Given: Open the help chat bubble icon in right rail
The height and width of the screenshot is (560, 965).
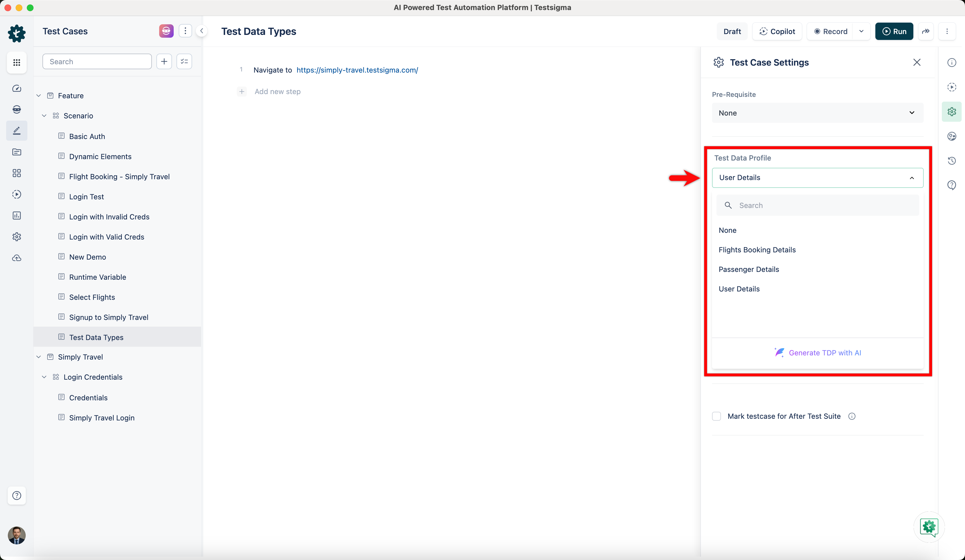Looking at the screenshot, I should click(952, 185).
